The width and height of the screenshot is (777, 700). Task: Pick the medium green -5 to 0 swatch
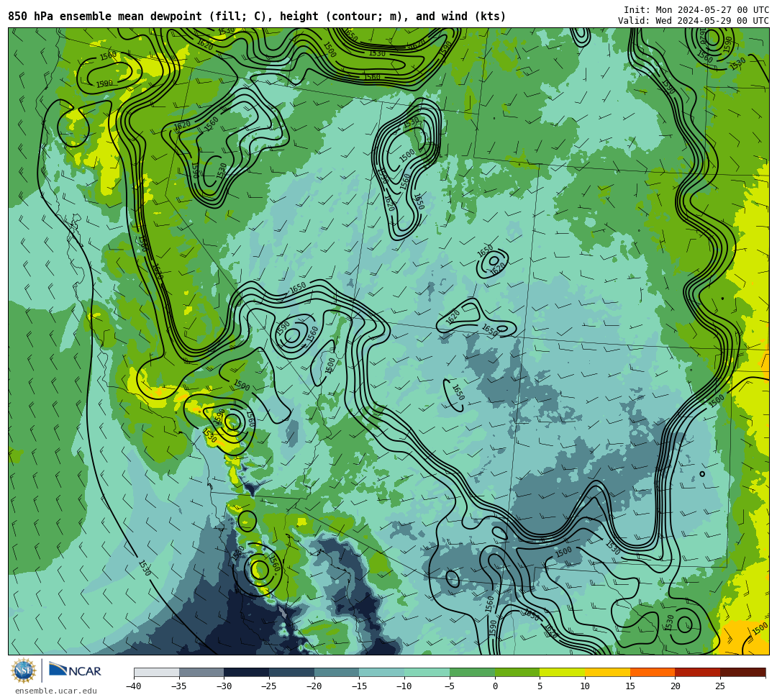[x=472, y=672]
